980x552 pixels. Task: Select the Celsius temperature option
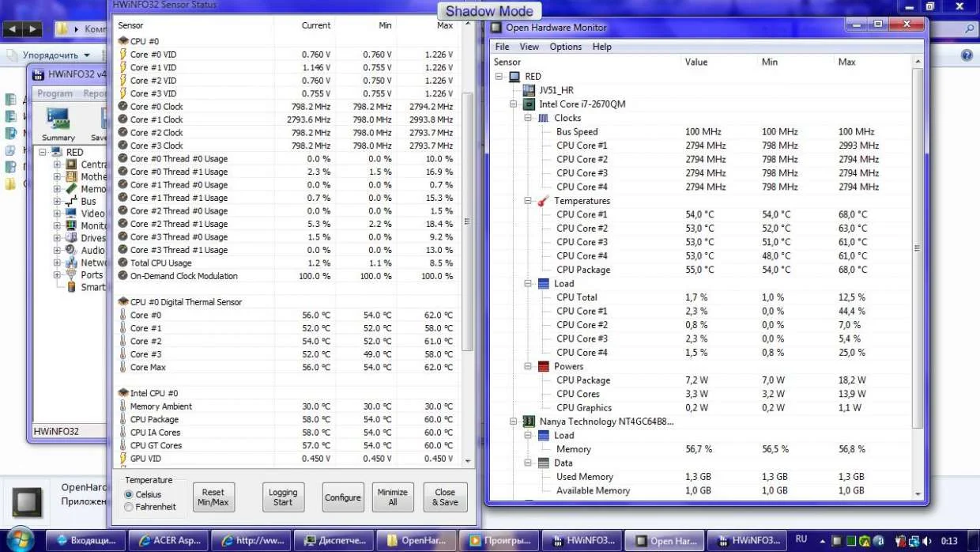(129, 494)
